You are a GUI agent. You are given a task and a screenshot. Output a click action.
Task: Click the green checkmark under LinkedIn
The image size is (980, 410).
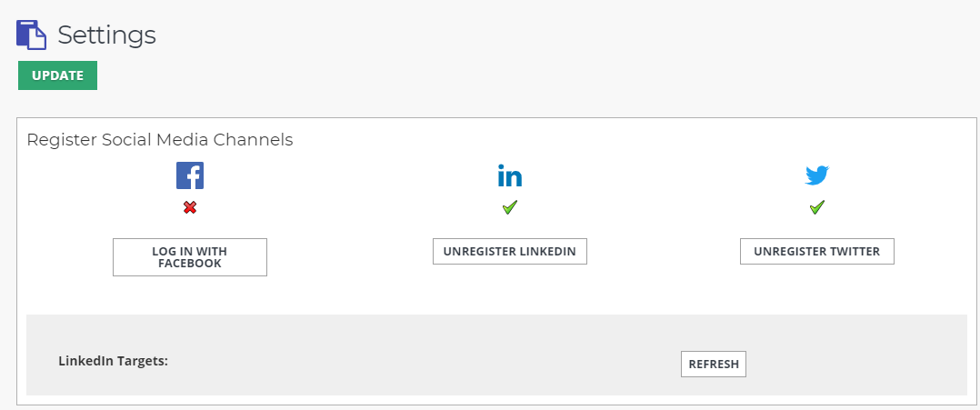[x=510, y=207]
